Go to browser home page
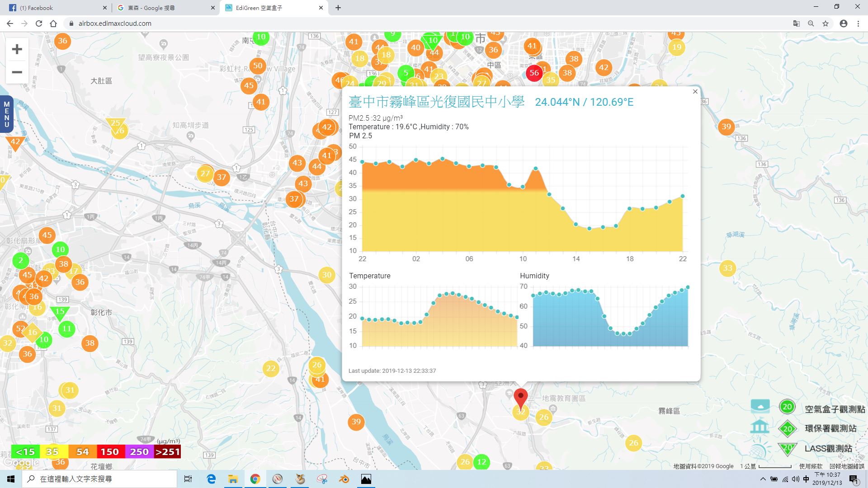This screenshot has height=488, width=868. (53, 23)
